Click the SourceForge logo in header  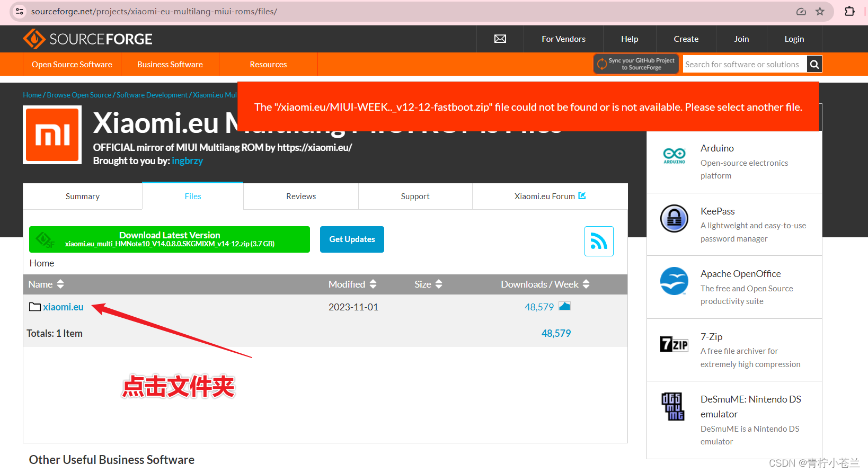pos(87,39)
